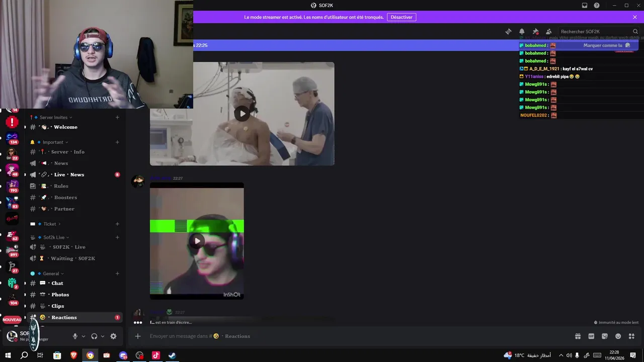
Task: Open the GIF picker
Action: 591,336
